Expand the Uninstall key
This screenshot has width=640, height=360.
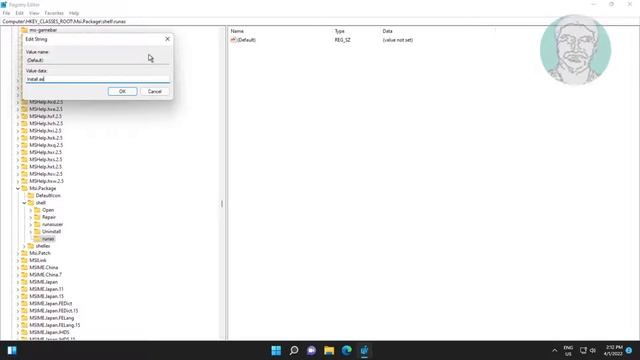[31, 232]
